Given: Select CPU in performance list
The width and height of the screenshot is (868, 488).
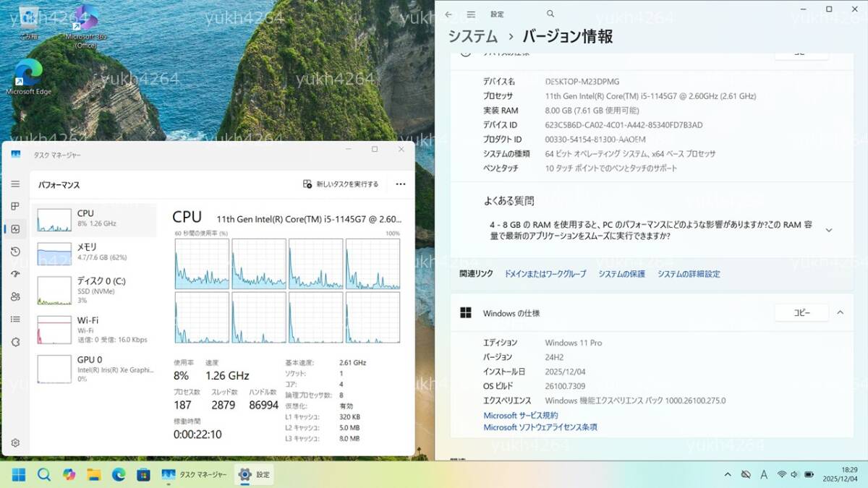Looking at the screenshot, I should (94, 220).
